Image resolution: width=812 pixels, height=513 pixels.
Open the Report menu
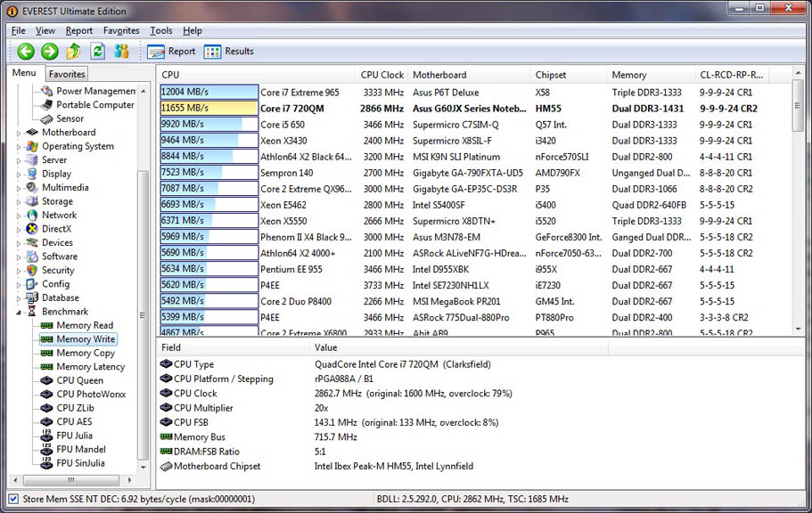point(78,30)
